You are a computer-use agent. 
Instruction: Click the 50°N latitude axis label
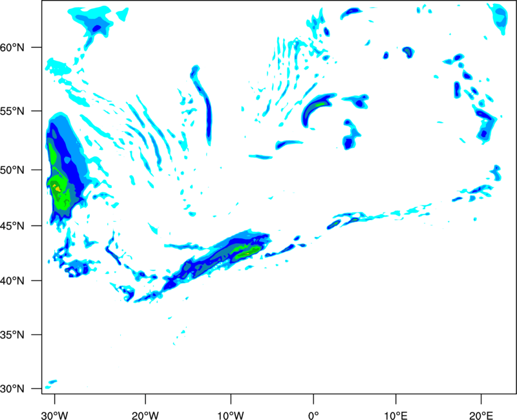click(x=12, y=170)
